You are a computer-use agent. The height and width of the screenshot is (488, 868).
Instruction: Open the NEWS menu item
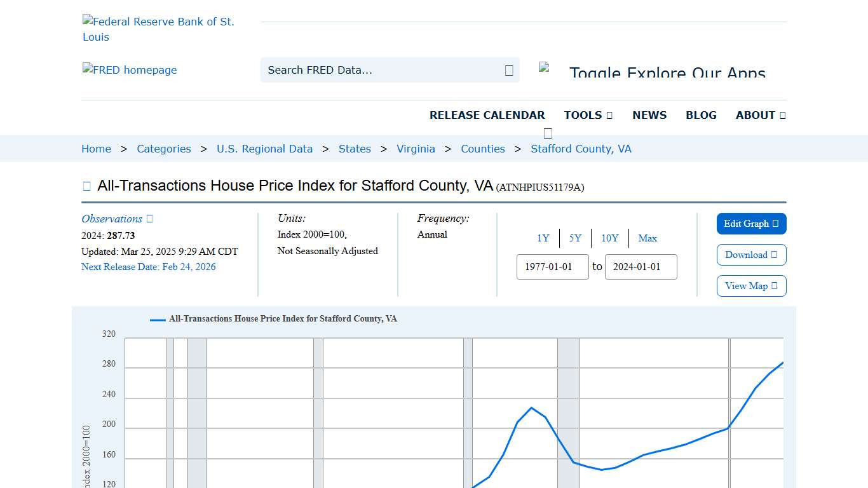click(x=649, y=115)
